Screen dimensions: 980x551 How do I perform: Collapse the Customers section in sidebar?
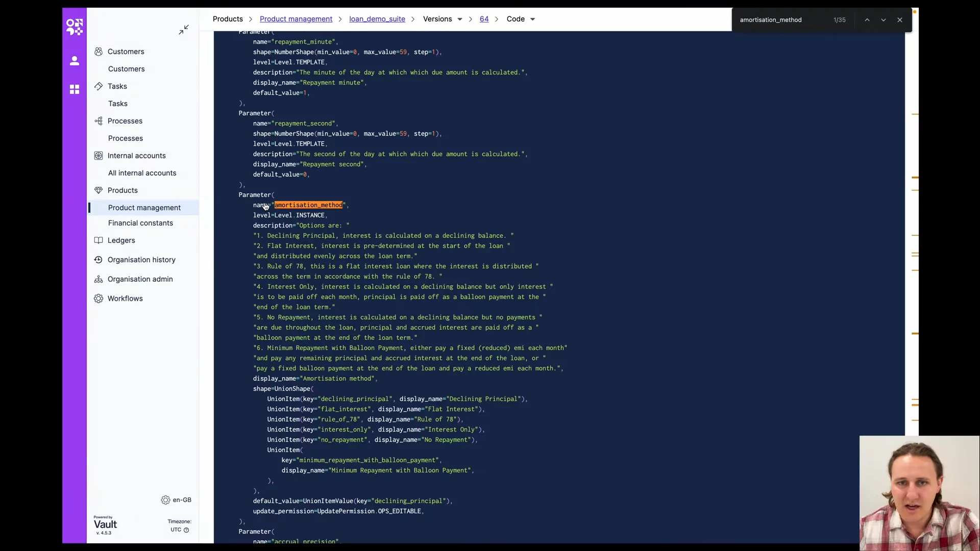click(126, 52)
